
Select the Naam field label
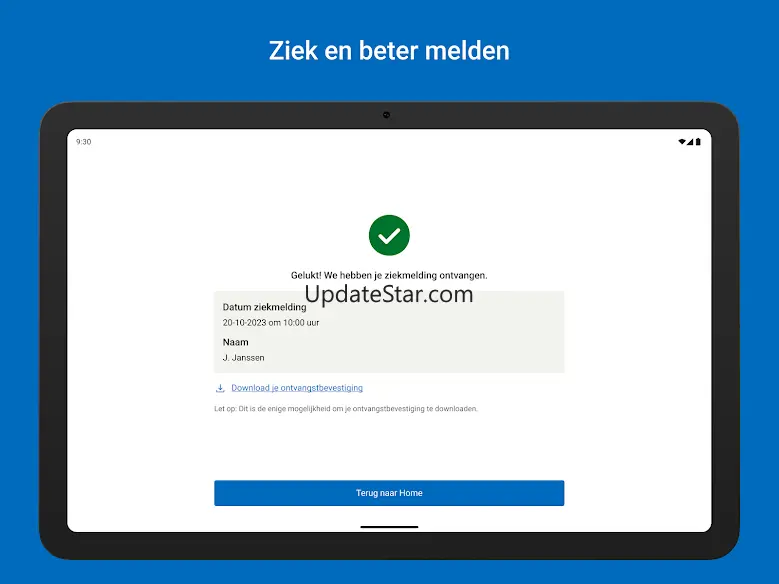(235, 342)
